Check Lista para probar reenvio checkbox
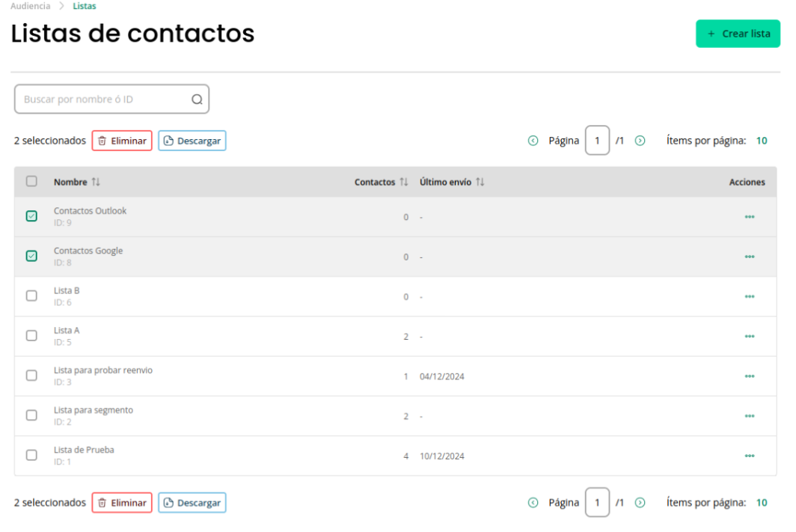Viewport: 796px width, 532px height. point(31,375)
